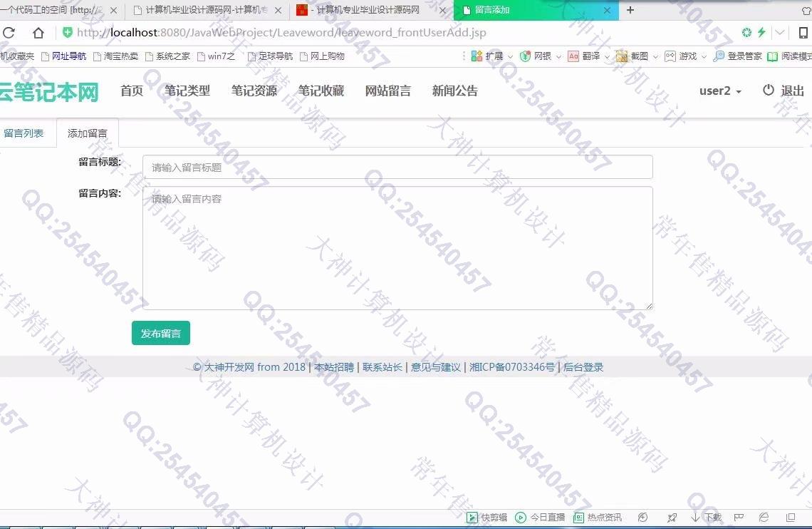Screen dimensions: 812x529
Task: Open the 网上购物 bookmark
Action: point(322,56)
